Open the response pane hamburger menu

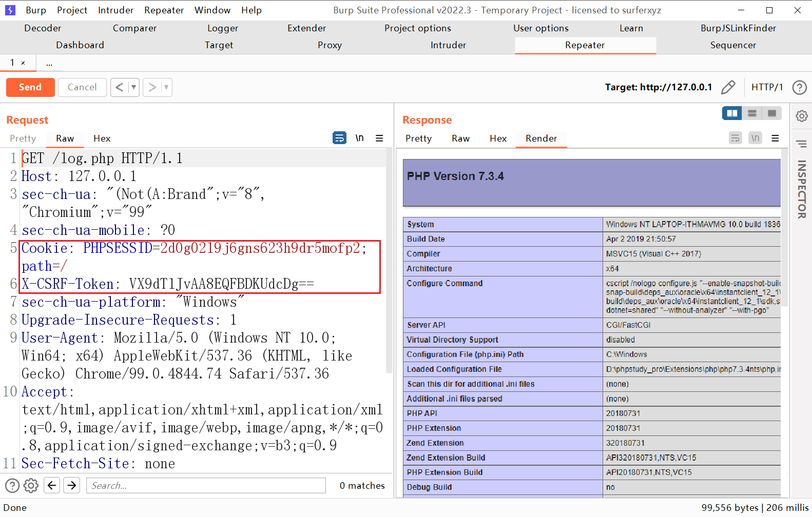(x=775, y=138)
